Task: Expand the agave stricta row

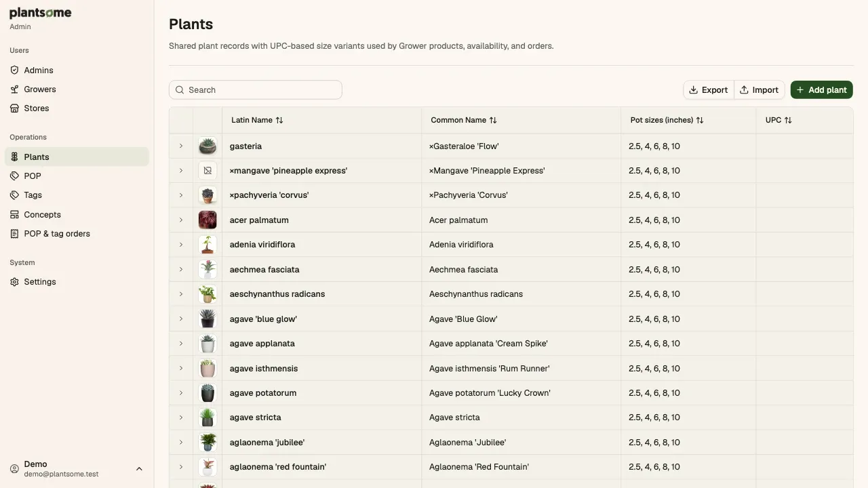Action: pyautogui.click(x=181, y=417)
